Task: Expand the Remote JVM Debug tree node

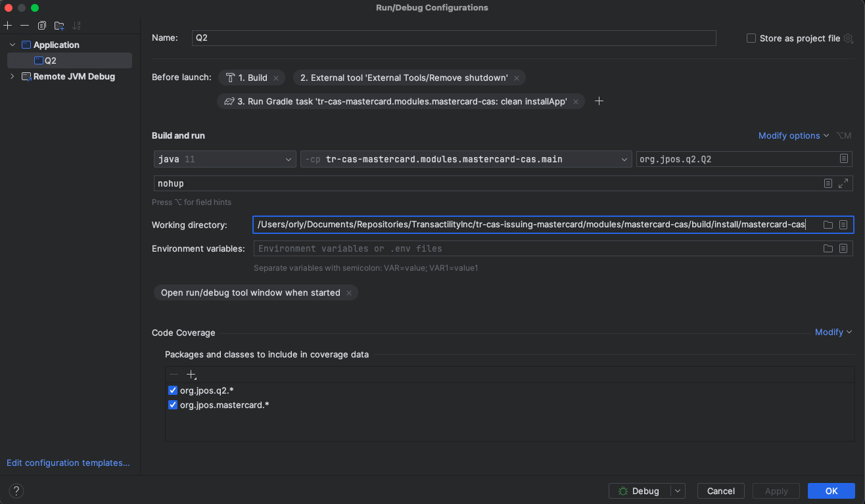Action: click(x=12, y=77)
